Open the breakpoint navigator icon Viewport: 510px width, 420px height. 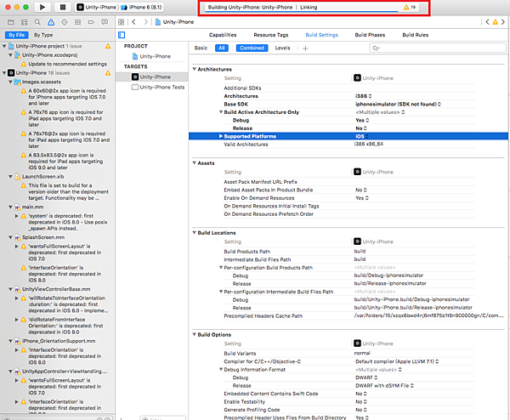(91, 22)
